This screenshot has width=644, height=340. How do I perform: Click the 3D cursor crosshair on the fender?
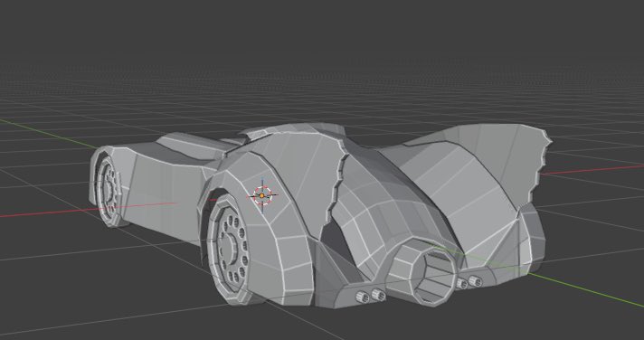coord(262,196)
